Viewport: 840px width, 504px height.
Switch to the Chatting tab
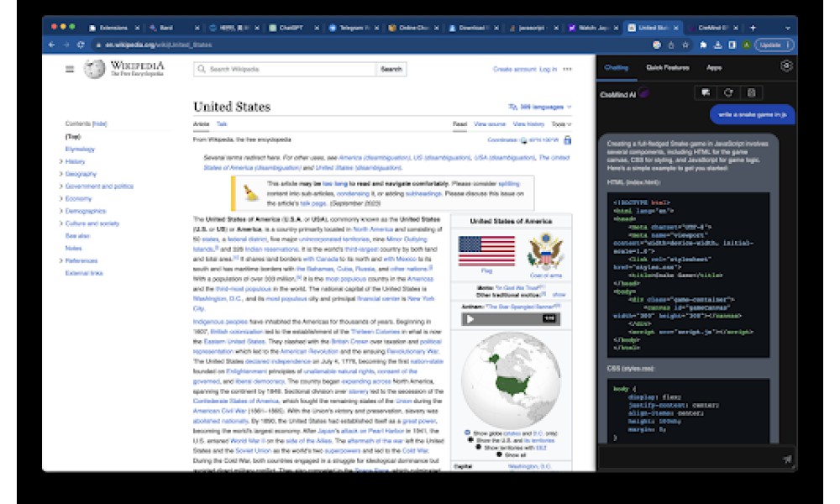(x=616, y=67)
